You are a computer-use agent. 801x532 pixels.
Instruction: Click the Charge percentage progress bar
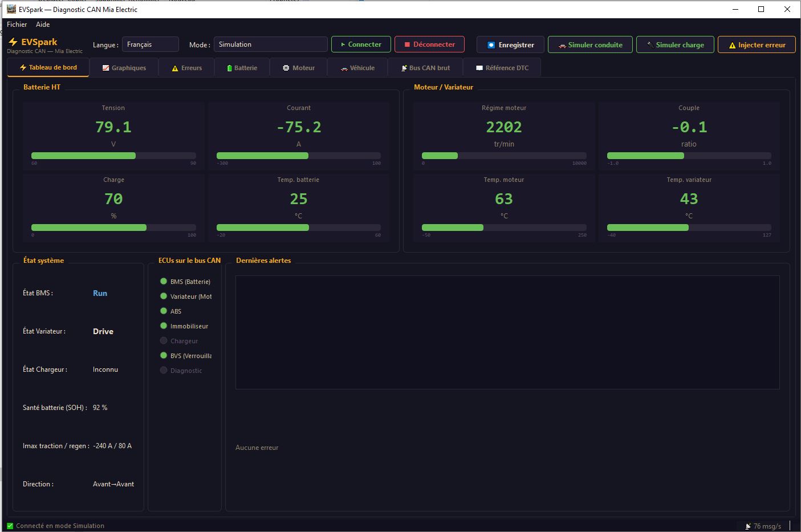(113, 228)
